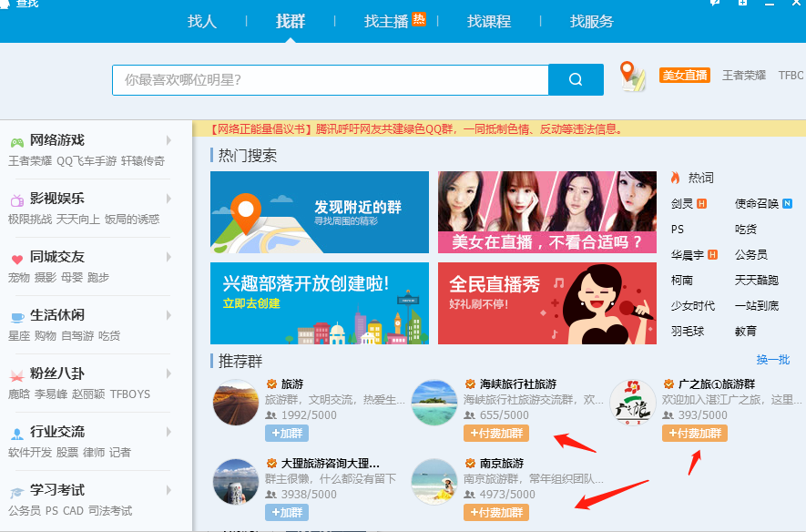The height and width of the screenshot is (532, 806).
Task: Switch to the 找服务 tab
Action: pyautogui.click(x=592, y=22)
